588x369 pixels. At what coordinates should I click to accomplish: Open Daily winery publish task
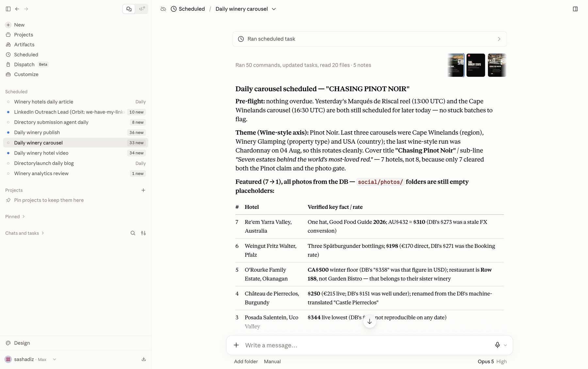[76, 132]
